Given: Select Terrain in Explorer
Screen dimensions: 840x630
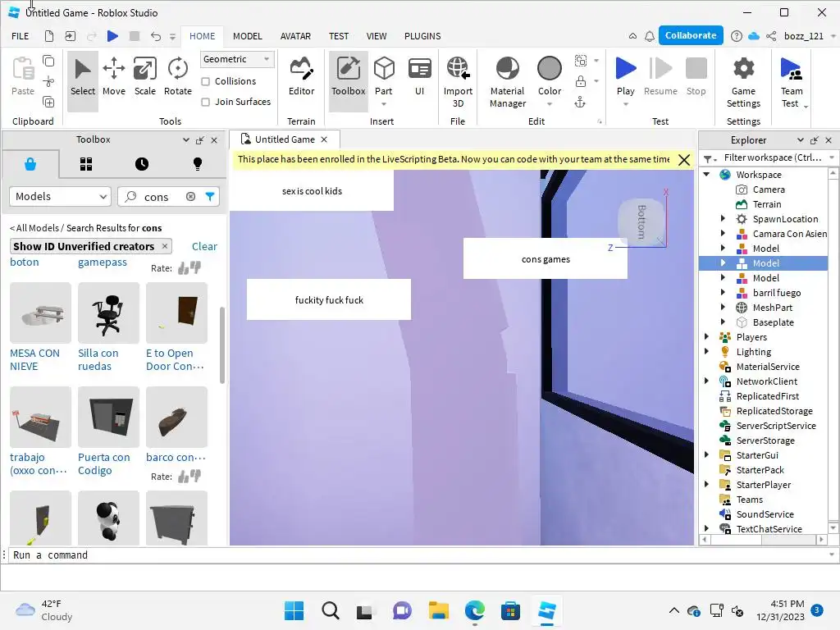Looking at the screenshot, I should pos(767,204).
